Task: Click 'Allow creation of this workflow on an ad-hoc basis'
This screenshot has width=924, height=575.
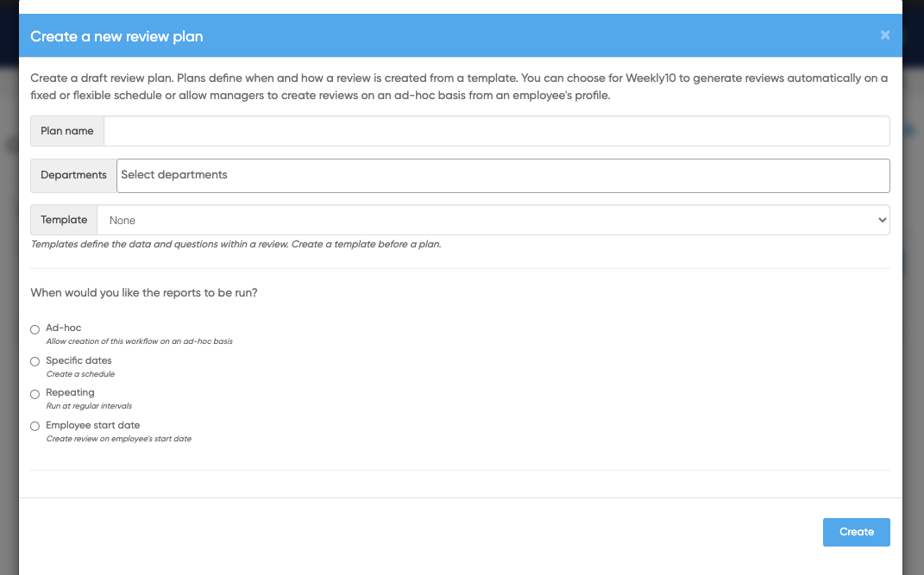Action: (139, 341)
